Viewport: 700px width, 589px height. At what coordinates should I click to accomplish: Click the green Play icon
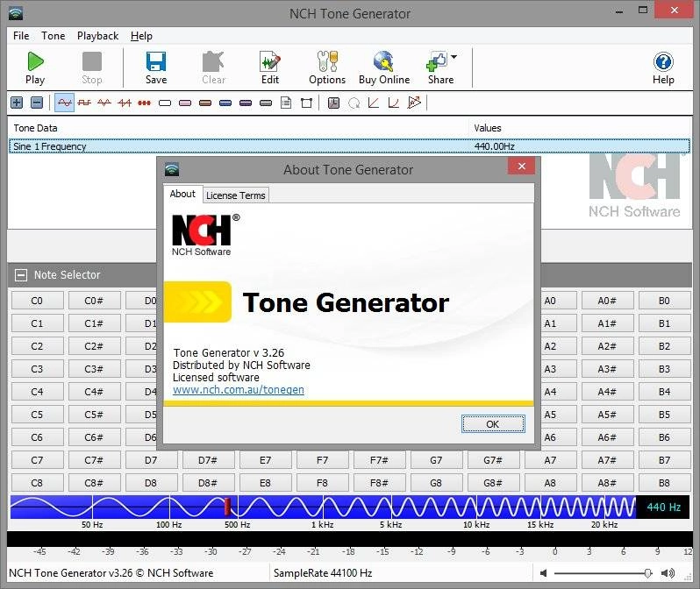coord(35,61)
